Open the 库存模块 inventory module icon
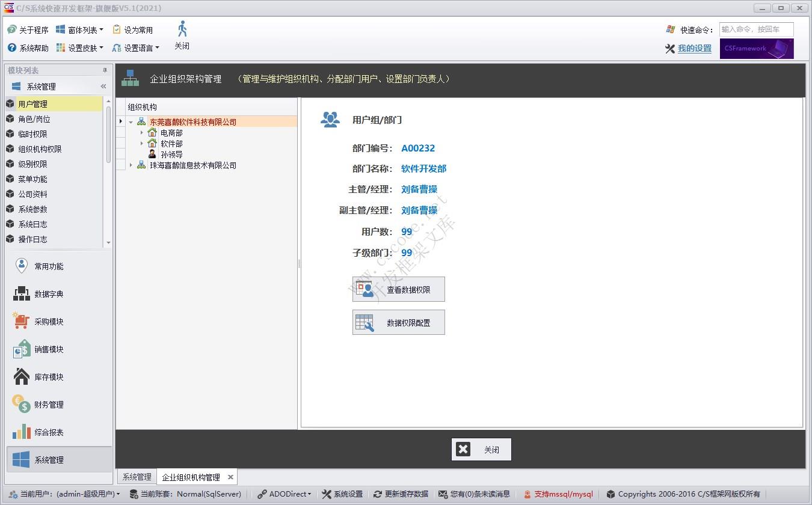 [21, 376]
